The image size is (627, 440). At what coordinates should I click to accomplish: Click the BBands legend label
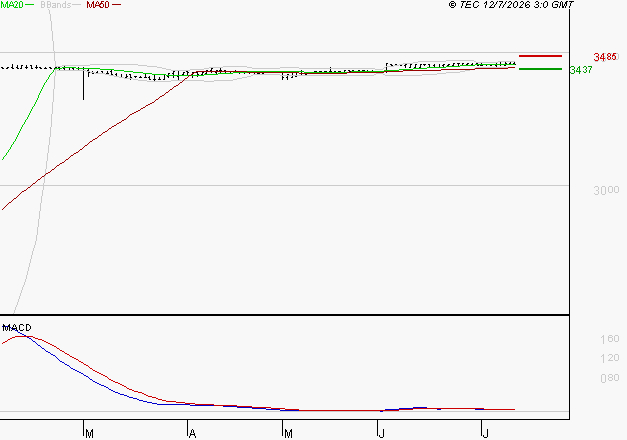(56, 5)
